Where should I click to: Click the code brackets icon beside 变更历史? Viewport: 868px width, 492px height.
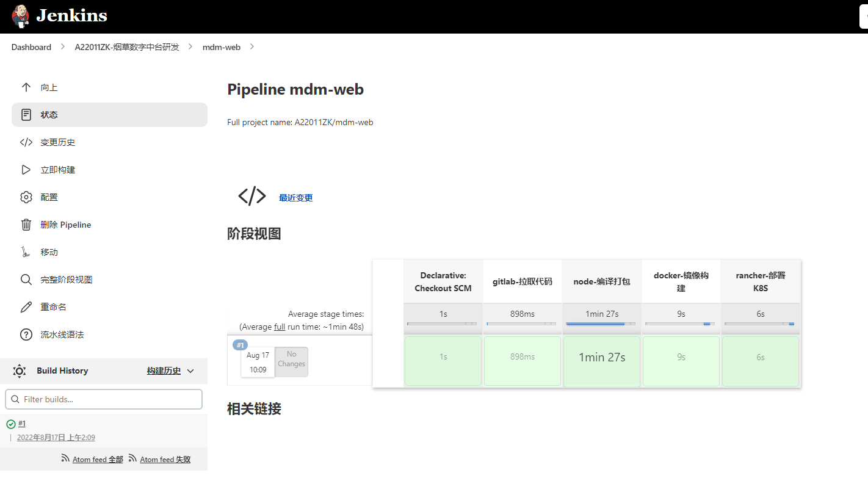[26, 142]
